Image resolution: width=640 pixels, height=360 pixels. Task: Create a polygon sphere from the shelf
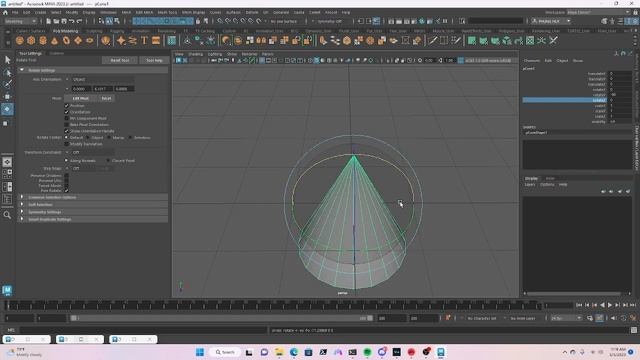click(x=20, y=40)
